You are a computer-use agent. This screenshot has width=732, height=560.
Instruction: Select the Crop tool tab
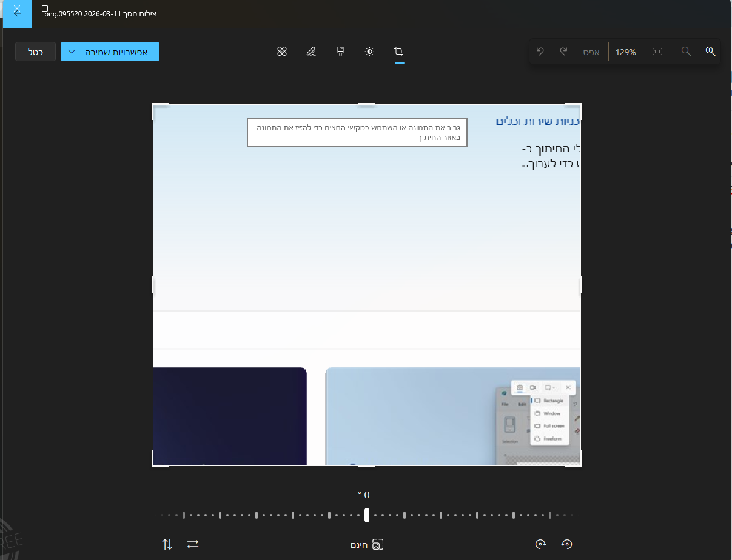click(x=398, y=52)
